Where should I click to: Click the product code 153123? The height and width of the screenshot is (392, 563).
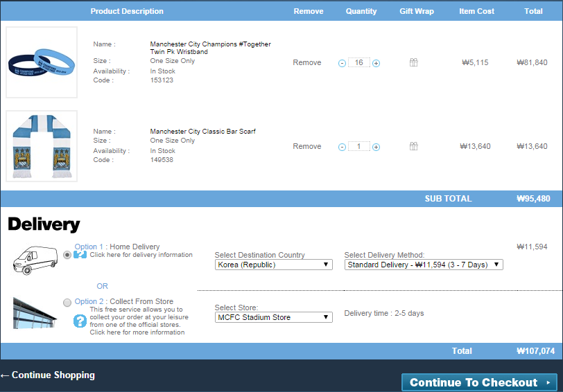point(162,80)
